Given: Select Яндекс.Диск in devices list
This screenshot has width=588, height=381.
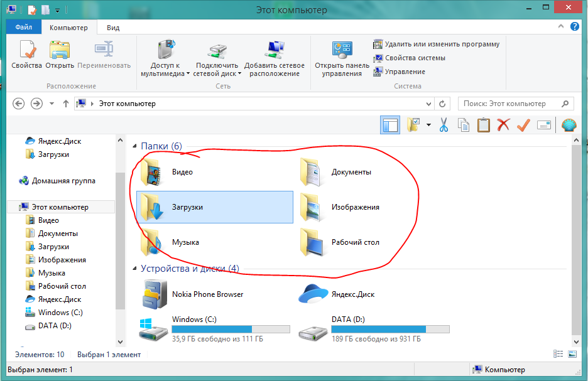Looking at the screenshot, I should pyautogui.click(x=374, y=294).
